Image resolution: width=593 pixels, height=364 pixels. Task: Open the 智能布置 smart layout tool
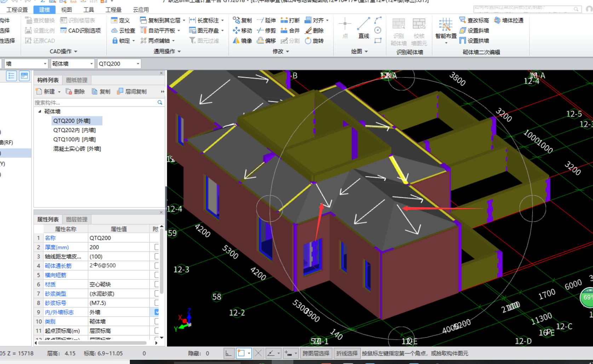click(x=446, y=30)
